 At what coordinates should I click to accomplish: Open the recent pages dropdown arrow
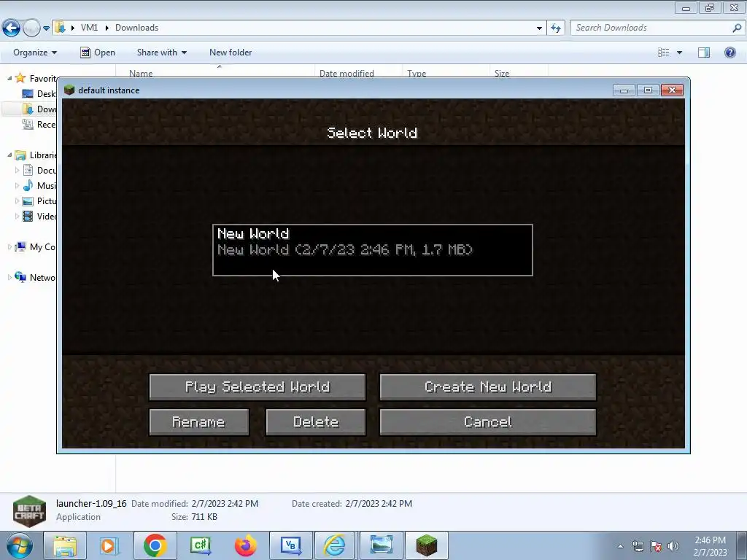point(46,28)
